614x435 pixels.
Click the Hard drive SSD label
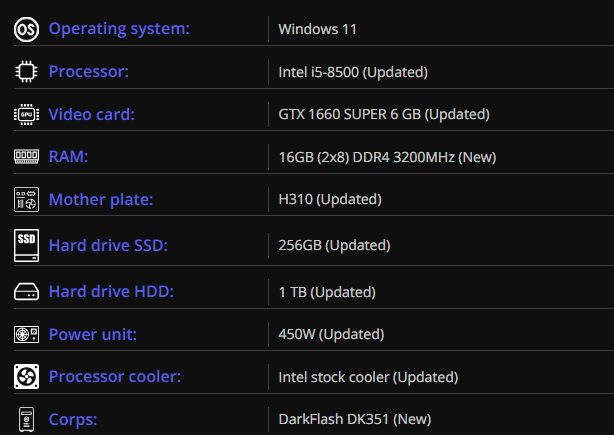(x=108, y=245)
